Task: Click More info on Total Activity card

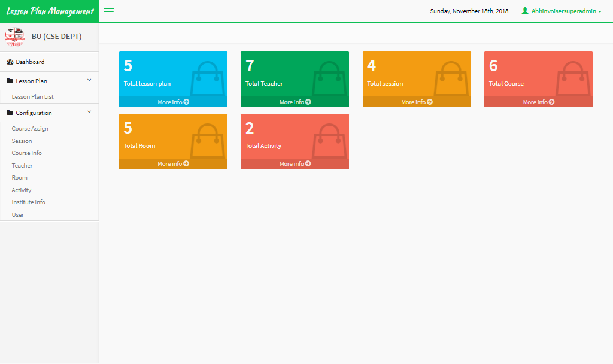Action: click(x=295, y=164)
